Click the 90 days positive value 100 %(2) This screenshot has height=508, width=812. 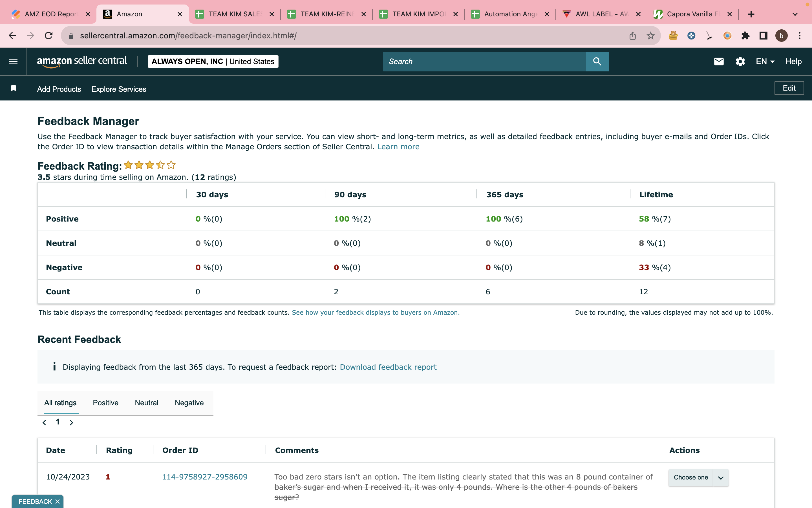(x=352, y=219)
